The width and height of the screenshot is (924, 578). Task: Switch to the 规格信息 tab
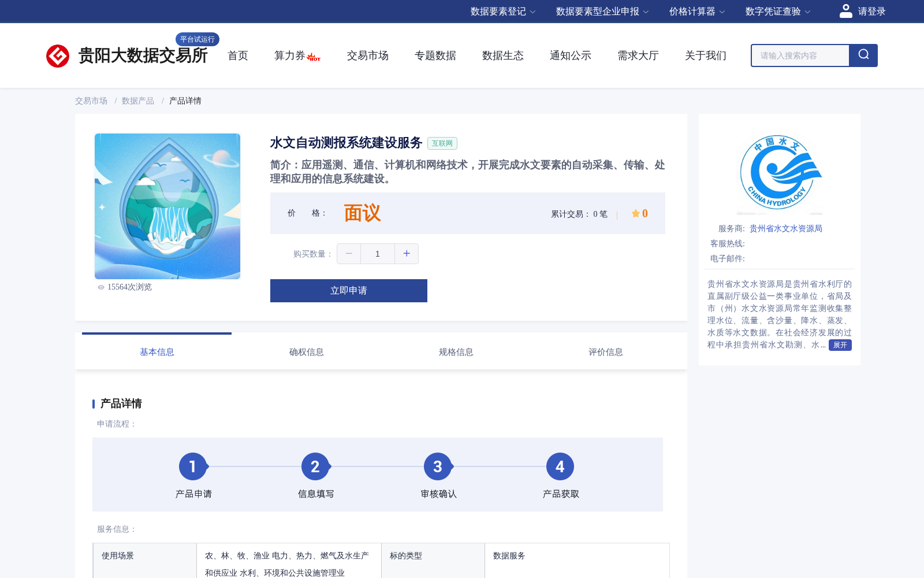(456, 352)
